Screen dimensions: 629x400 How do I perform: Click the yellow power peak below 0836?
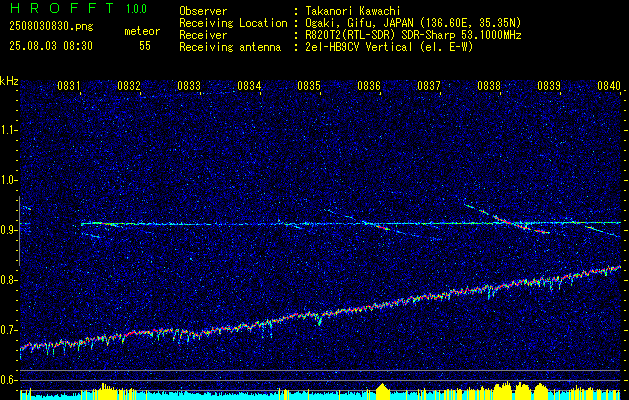pyautogui.click(x=383, y=391)
